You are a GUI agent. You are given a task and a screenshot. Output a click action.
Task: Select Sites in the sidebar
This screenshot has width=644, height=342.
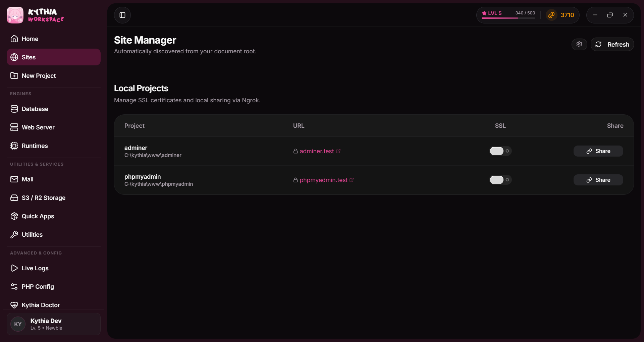54,57
